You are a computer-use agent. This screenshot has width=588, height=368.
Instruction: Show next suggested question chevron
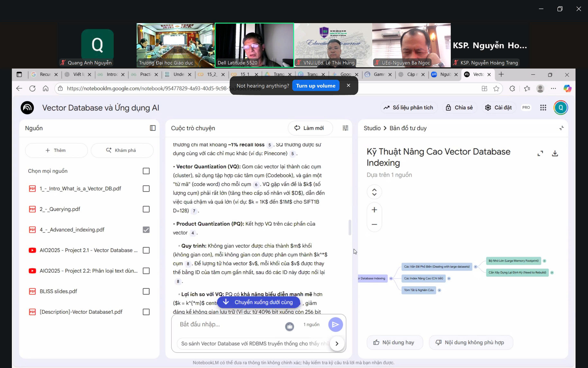(x=337, y=343)
